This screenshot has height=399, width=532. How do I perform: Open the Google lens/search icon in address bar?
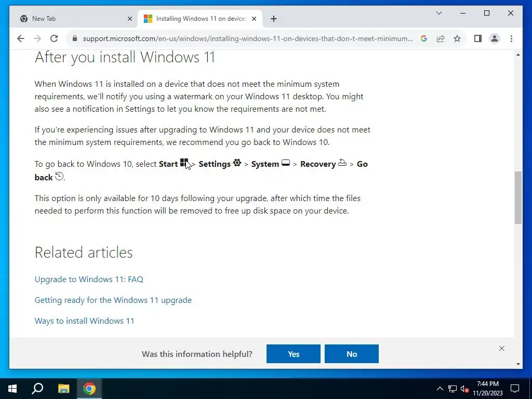424,38
